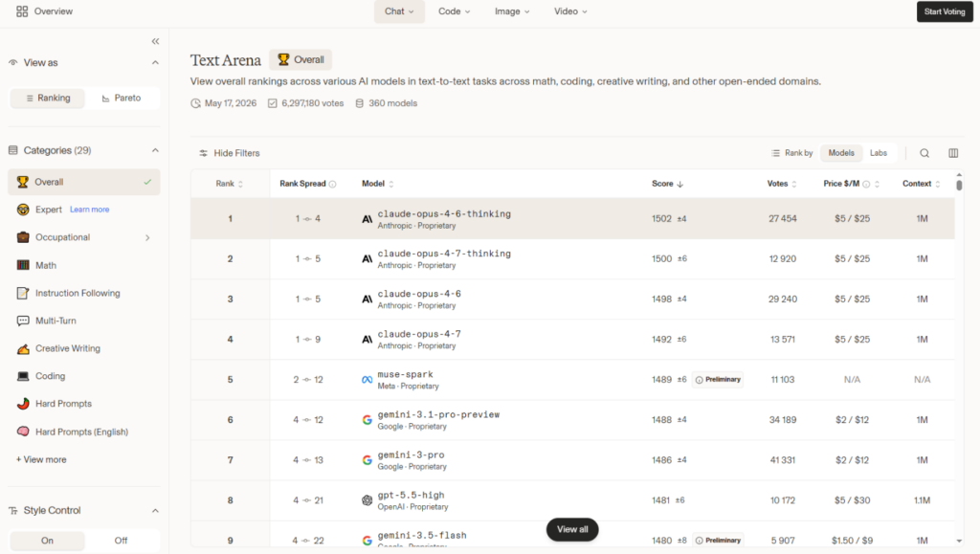Screen dimensions: 980x554
Task: Click + View more categories
Action: pos(41,459)
